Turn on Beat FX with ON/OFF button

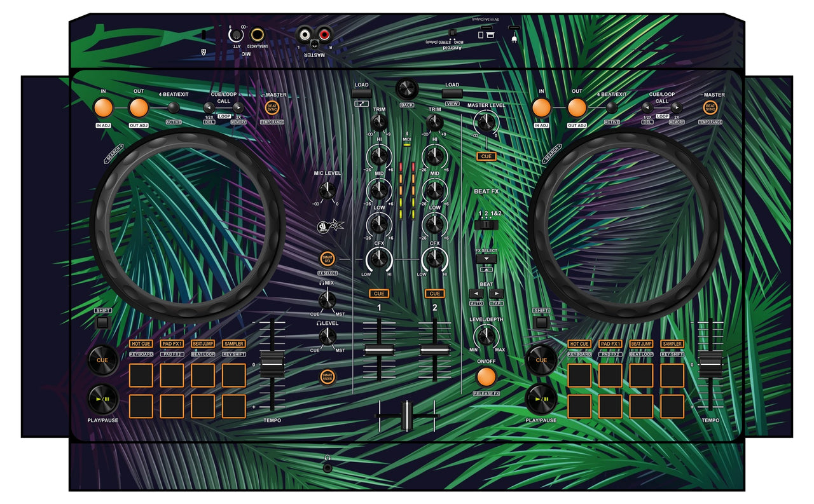click(x=486, y=377)
